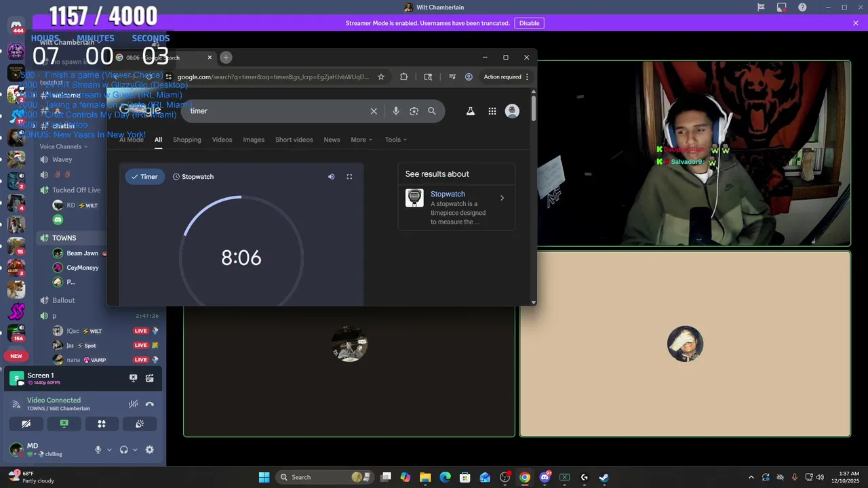Open the Discord soundboard button
Image resolution: width=868 pixels, height=488 pixels.
coord(140,424)
